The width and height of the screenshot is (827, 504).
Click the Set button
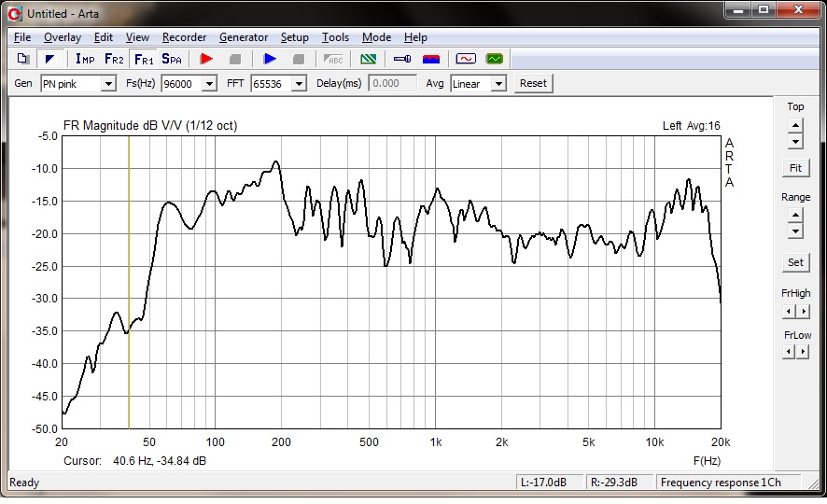pos(795,262)
